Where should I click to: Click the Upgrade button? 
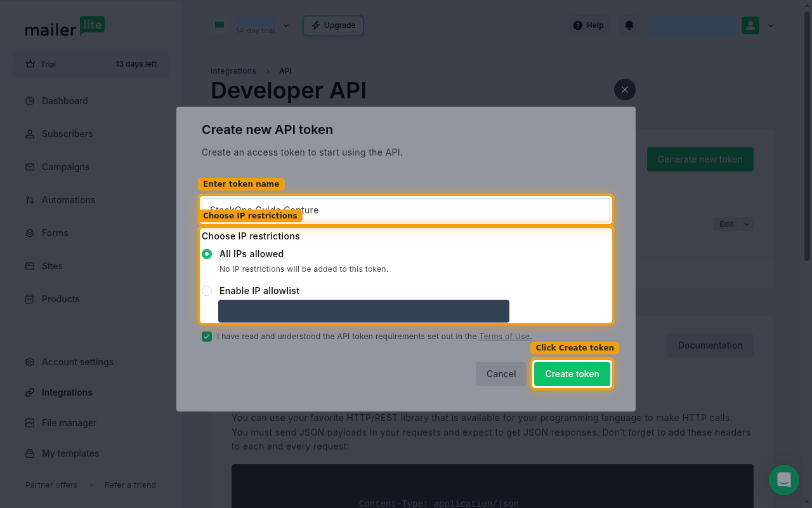click(x=333, y=25)
